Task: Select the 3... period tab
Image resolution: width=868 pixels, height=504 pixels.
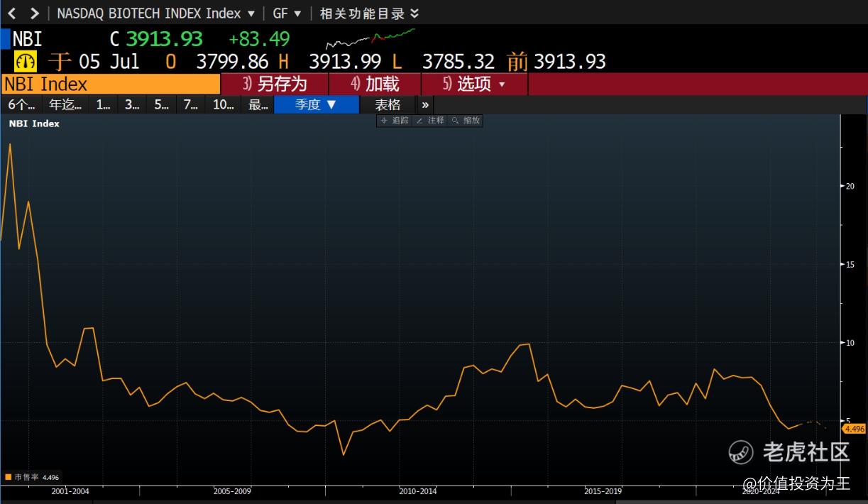Action: point(133,105)
